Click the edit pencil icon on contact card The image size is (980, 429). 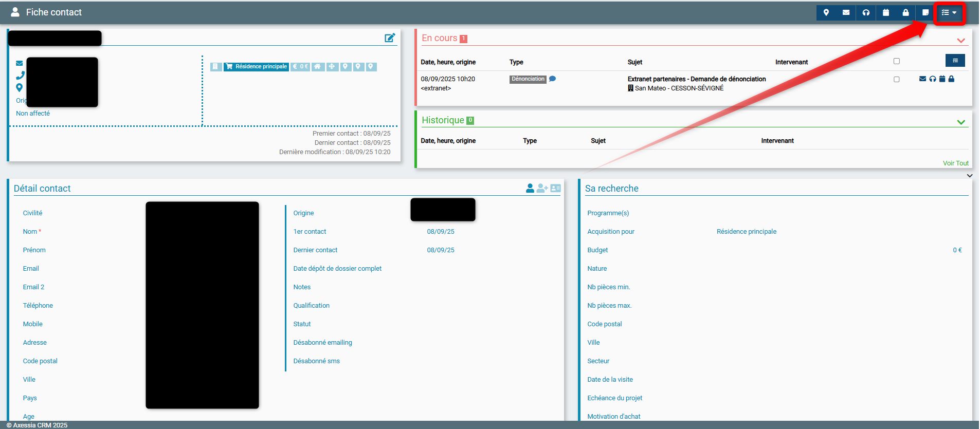point(390,38)
